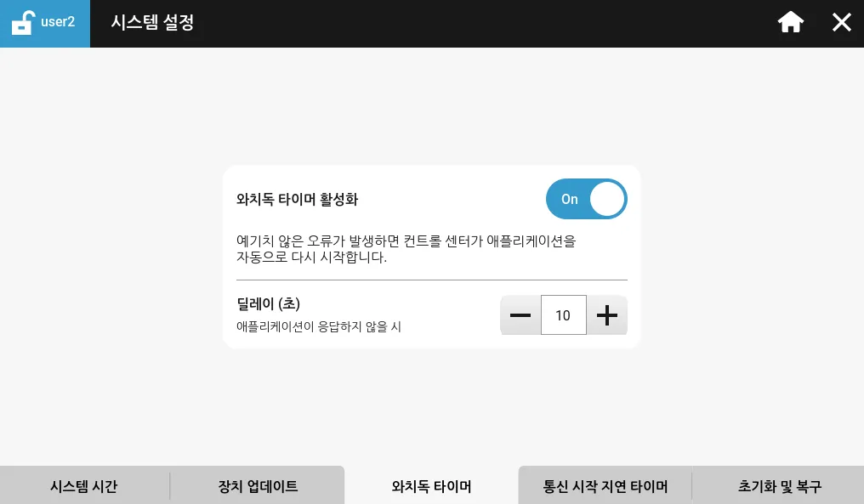Image resolution: width=864 pixels, height=504 pixels.
Task: Click the unlocked padlock icon
Action: click(23, 23)
